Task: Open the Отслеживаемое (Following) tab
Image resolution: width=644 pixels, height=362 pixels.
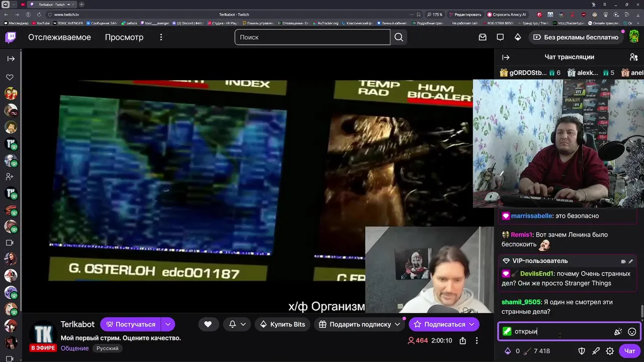Action: pos(59,37)
